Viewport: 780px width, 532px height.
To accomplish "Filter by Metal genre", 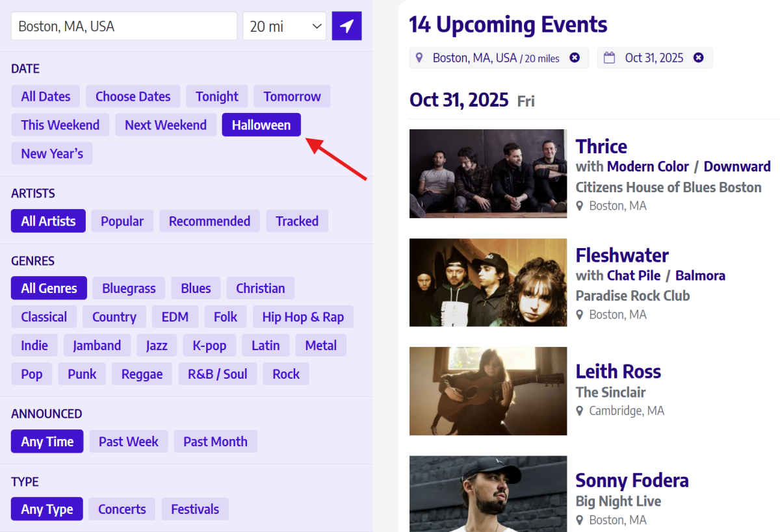I will (321, 346).
